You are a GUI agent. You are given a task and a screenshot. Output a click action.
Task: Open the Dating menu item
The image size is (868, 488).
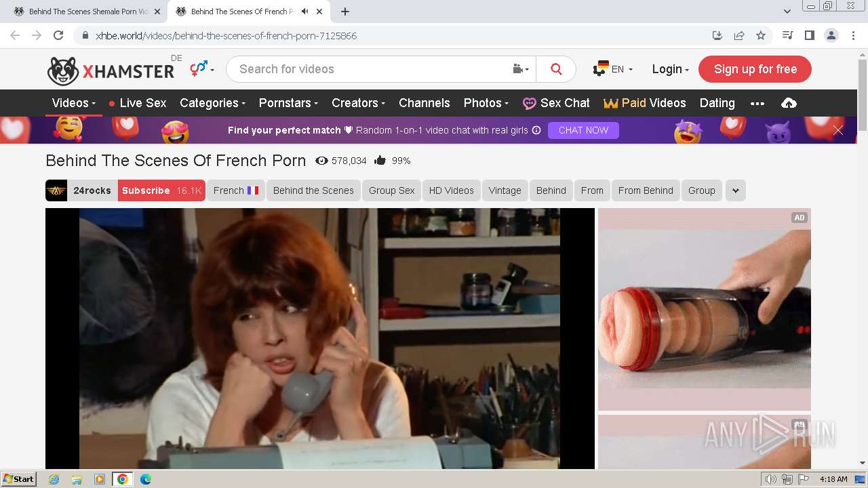tap(717, 103)
